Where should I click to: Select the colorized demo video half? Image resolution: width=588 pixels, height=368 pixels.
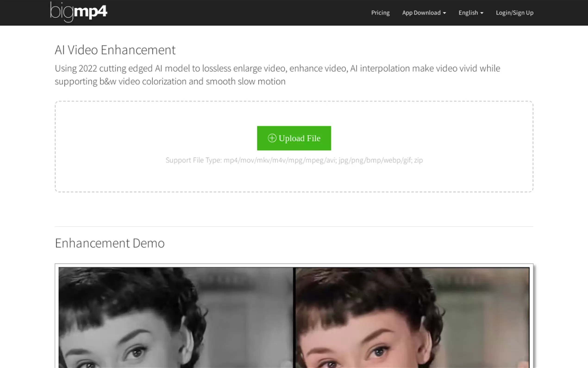412,316
